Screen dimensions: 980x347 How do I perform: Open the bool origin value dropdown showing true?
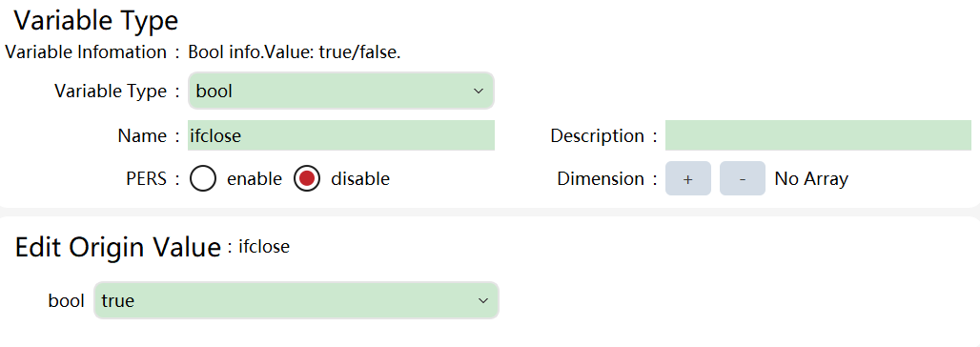[x=296, y=300]
